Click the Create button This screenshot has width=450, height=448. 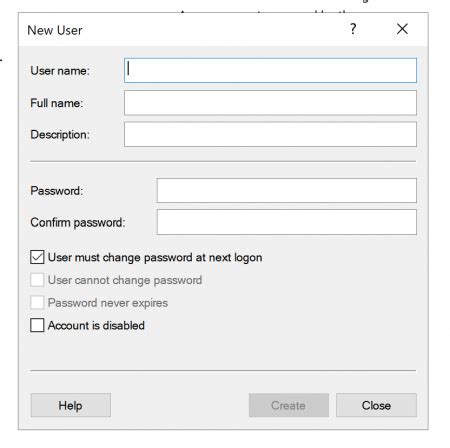tap(289, 405)
